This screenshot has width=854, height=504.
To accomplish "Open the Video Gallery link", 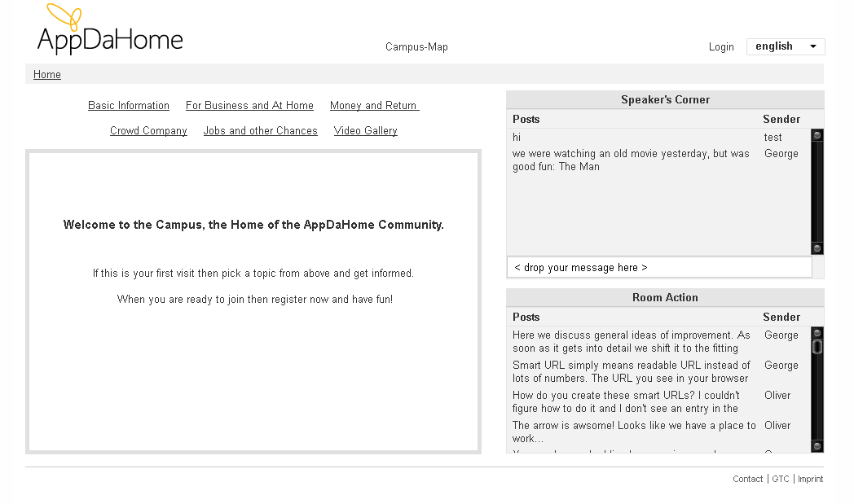I will coord(365,130).
